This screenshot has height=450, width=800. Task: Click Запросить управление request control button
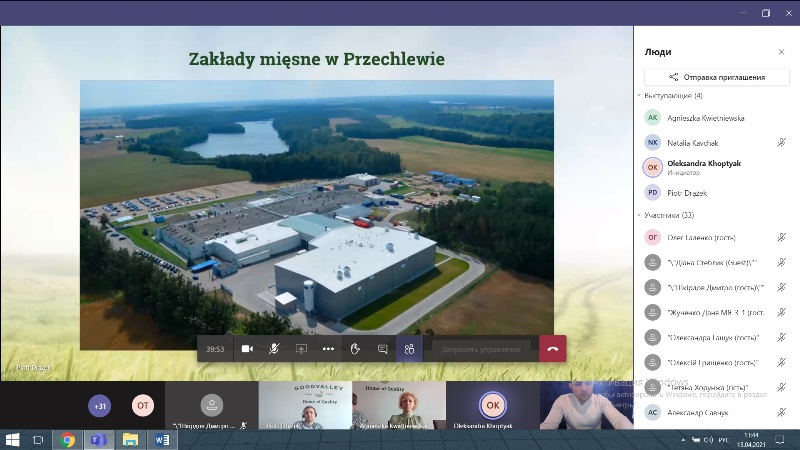(481, 349)
